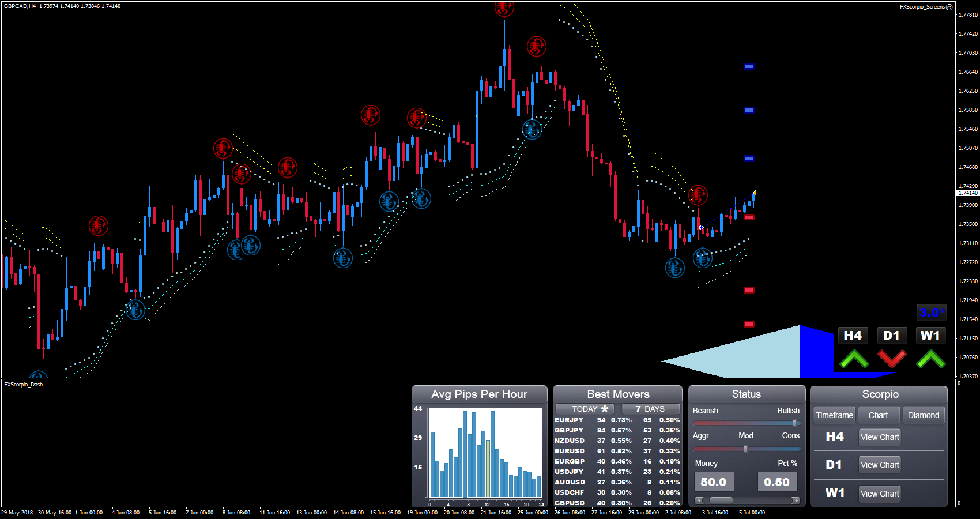This screenshot has width=980, height=519.
Task: Switch Best Movers to 7 DAYS tab
Action: pyautogui.click(x=650, y=409)
